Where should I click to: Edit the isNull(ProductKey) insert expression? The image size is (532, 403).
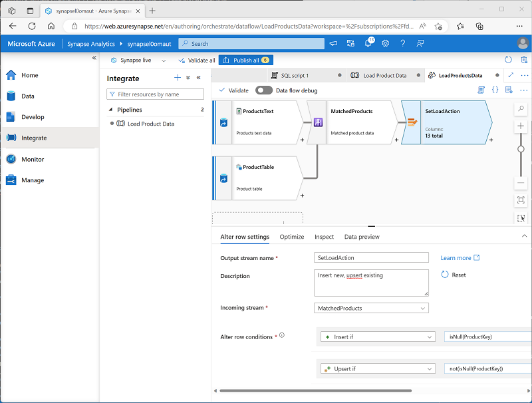tap(488, 336)
